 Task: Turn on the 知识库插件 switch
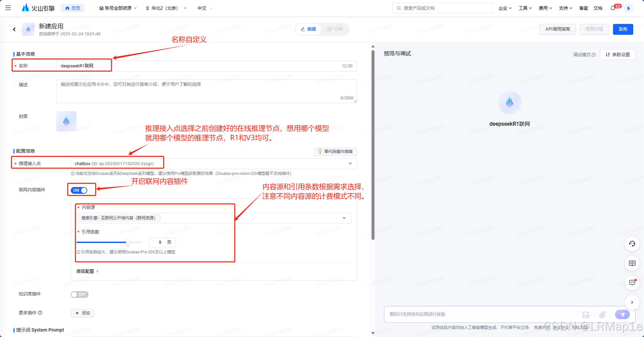point(79,295)
